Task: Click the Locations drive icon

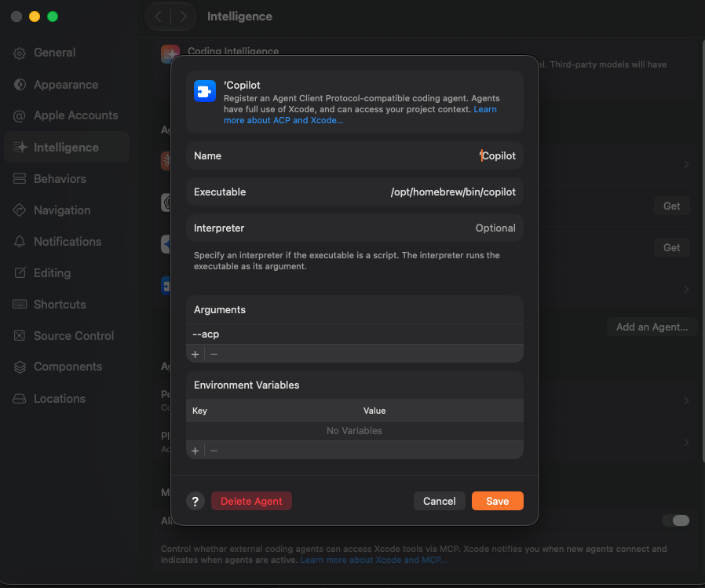Action: click(20, 398)
